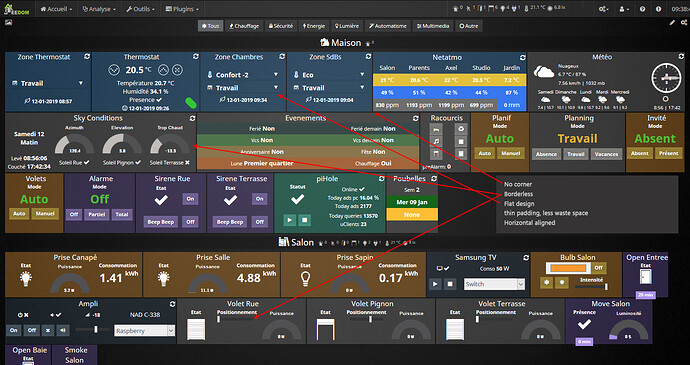The image size is (690, 365).
Task: Click the piHole play icon
Action: point(289,219)
